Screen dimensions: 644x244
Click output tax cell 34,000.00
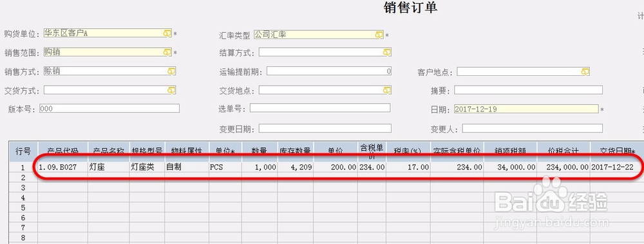[x=511, y=167]
